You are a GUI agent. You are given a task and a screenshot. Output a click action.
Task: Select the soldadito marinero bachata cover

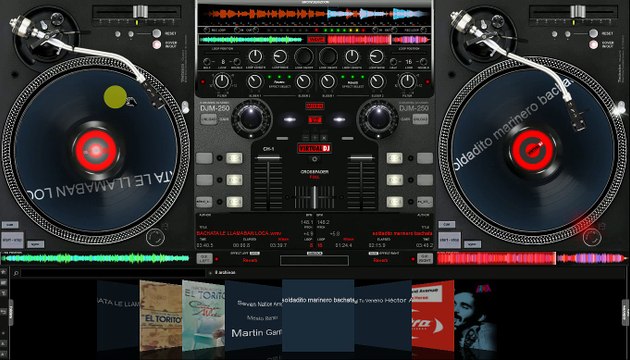click(x=318, y=315)
